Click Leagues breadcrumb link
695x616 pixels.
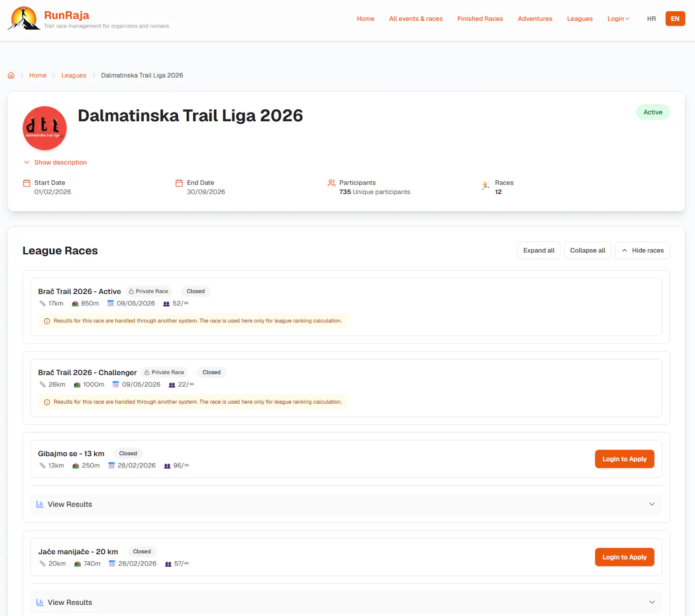(74, 75)
